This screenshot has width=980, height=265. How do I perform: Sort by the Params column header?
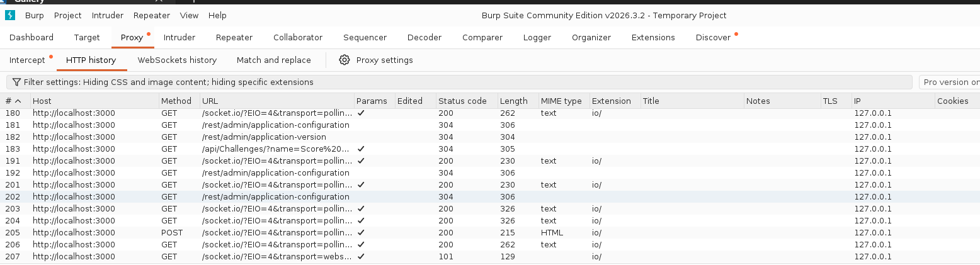pyautogui.click(x=374, y=101)
